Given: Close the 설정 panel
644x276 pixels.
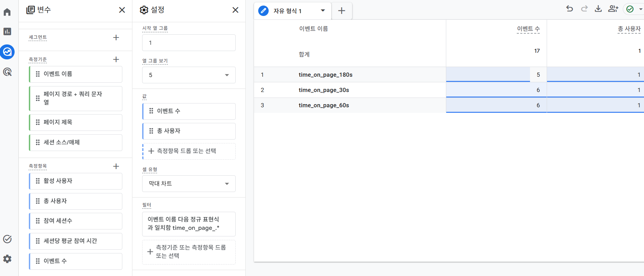Looking at the screenshot, I should tap(235, 10).
